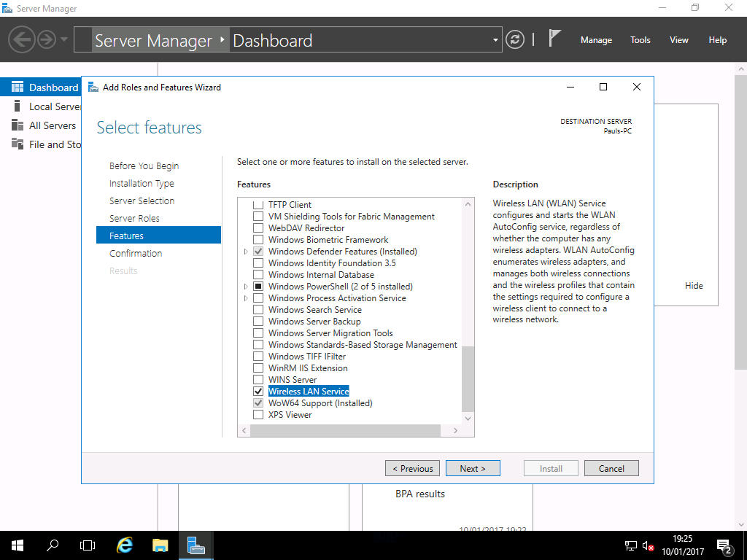
Task: Click the features list scroll left arrow
Action: tap(244, 430)
